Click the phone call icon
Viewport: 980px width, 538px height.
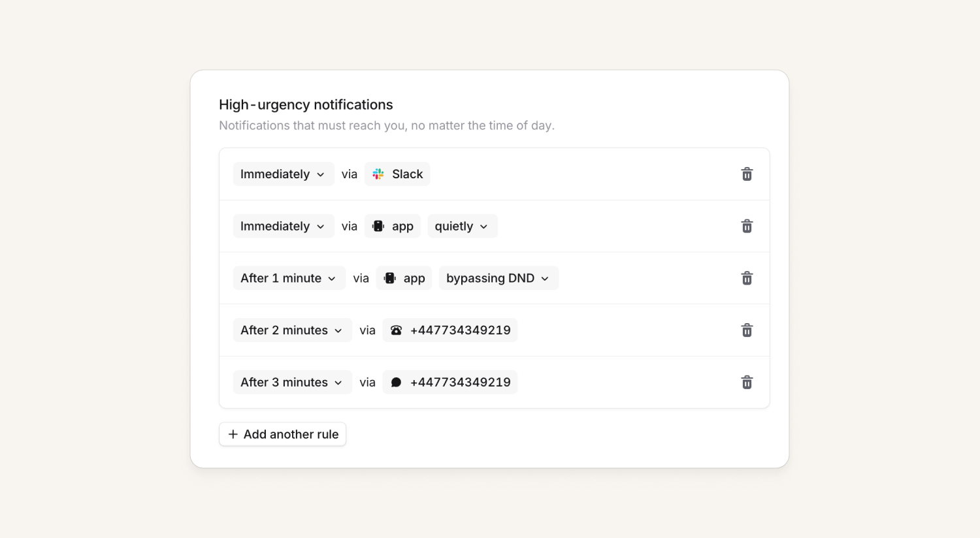(x=396, y=330)
